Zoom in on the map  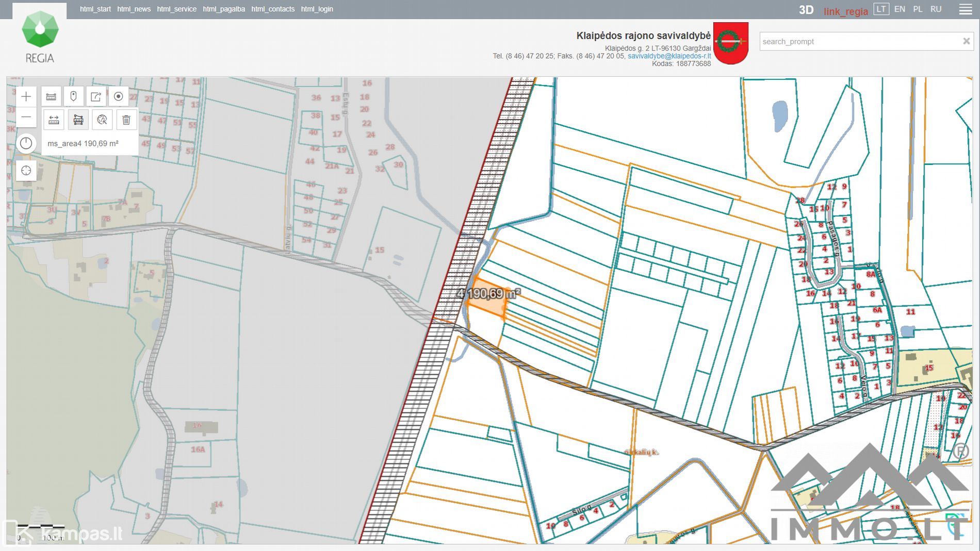point(26,96)
